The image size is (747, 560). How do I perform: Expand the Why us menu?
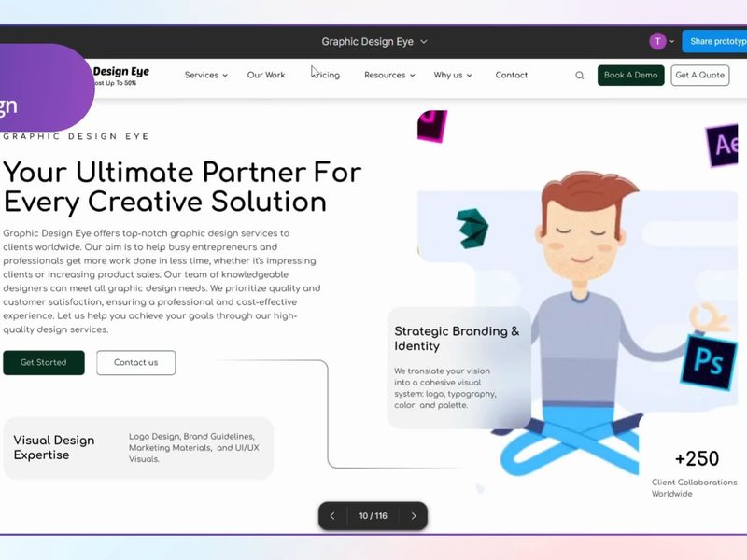[x=453, y=76]
